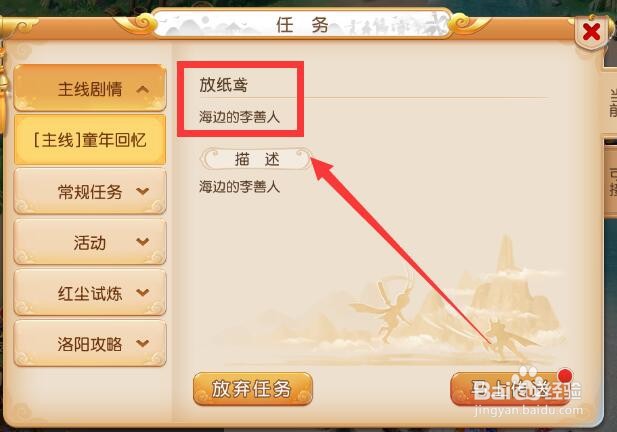Click 海边的李善人 text under description
Screen dimensions: 617x432
[239, 186]
